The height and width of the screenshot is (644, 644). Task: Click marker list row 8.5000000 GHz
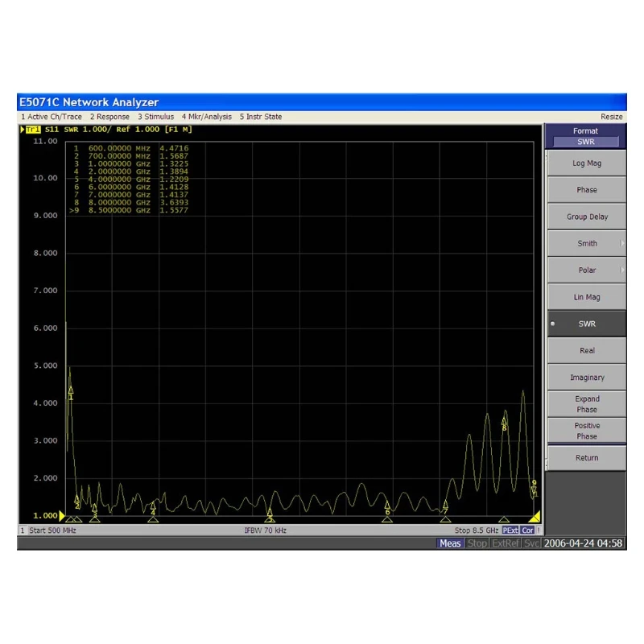130,210
